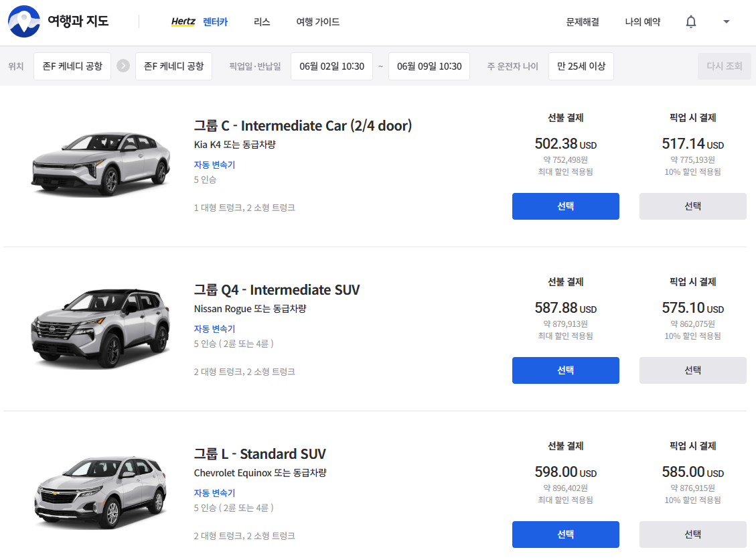Click the Hertz logo
This screenshot has height=560, width=756.
(183, 22)
